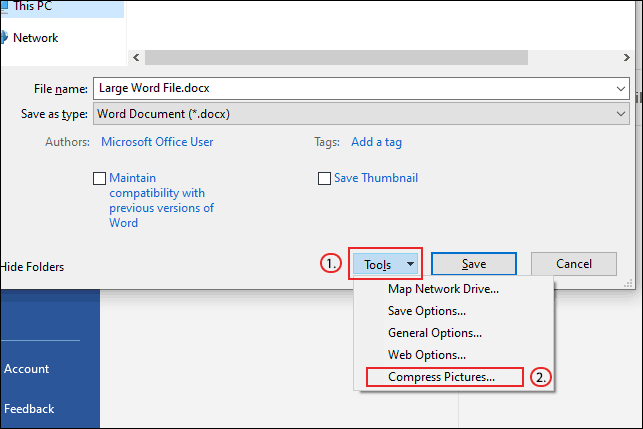Viewport: 643px width, 429px height.
Task: Click Add a tag link
Action: pos(376,142)
